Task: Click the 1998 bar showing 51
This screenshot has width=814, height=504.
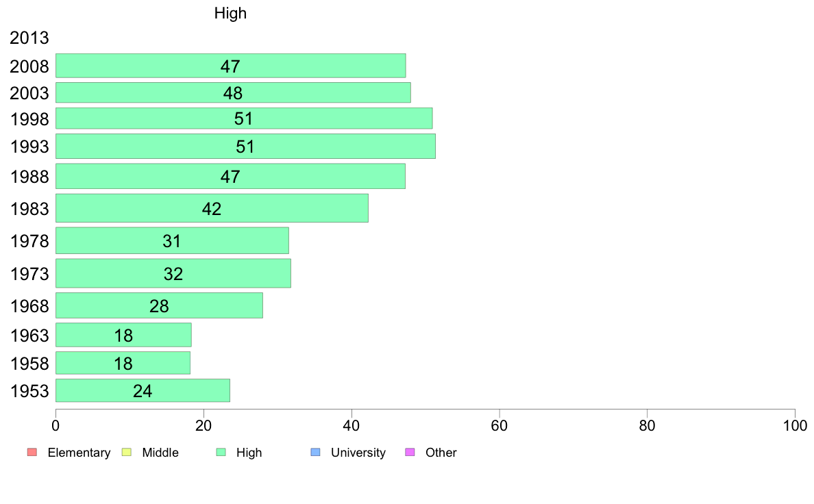Action: click(x=244, y=118)
